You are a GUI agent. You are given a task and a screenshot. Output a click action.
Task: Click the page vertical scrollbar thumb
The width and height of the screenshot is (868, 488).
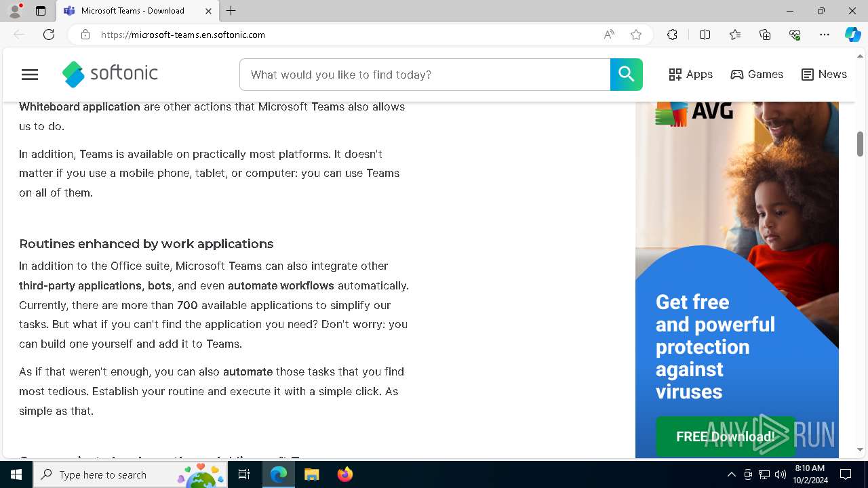860,144
